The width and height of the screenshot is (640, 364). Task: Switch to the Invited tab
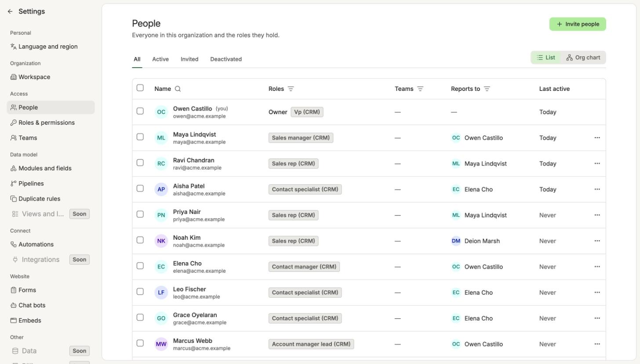tap(189, 59)
